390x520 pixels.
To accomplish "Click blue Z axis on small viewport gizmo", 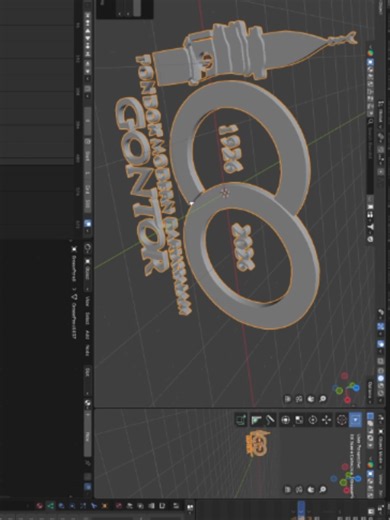I will (x=358, y=479).
